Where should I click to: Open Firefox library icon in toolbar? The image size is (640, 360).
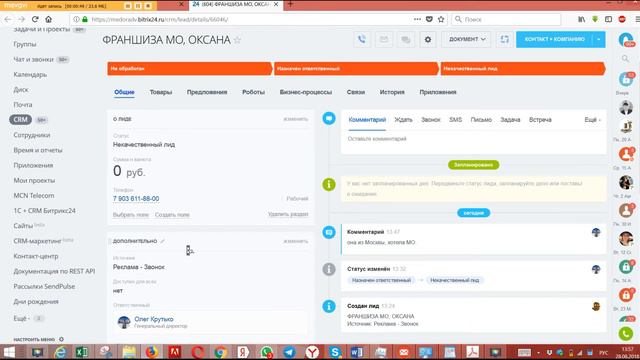pos(581,19)
